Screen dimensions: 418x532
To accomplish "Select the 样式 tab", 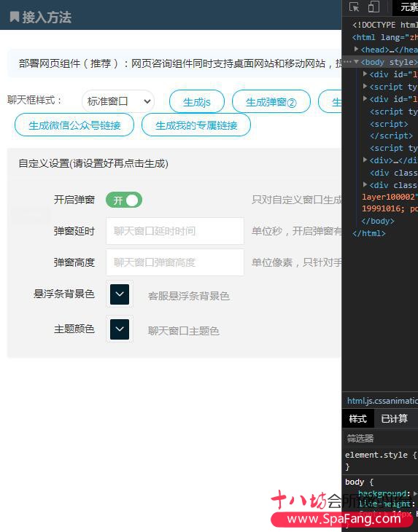I will pyautogui.click(x=358, y=419).
